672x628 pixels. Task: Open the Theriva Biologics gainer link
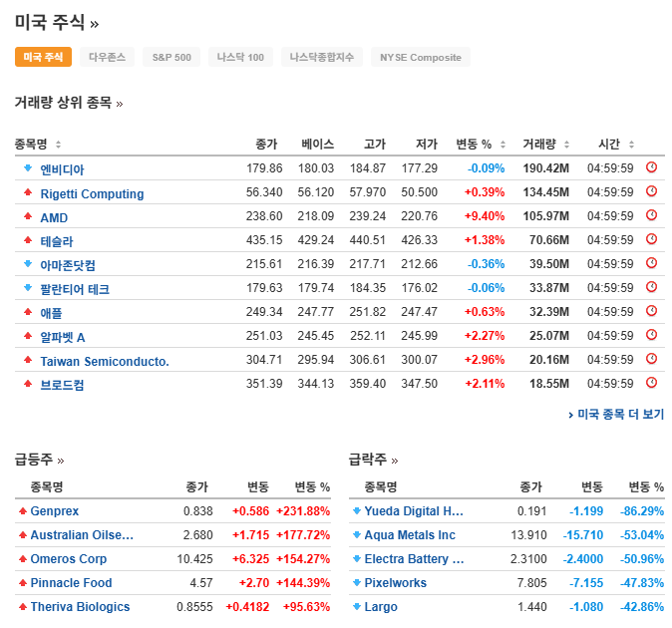[x=80, y=607]
